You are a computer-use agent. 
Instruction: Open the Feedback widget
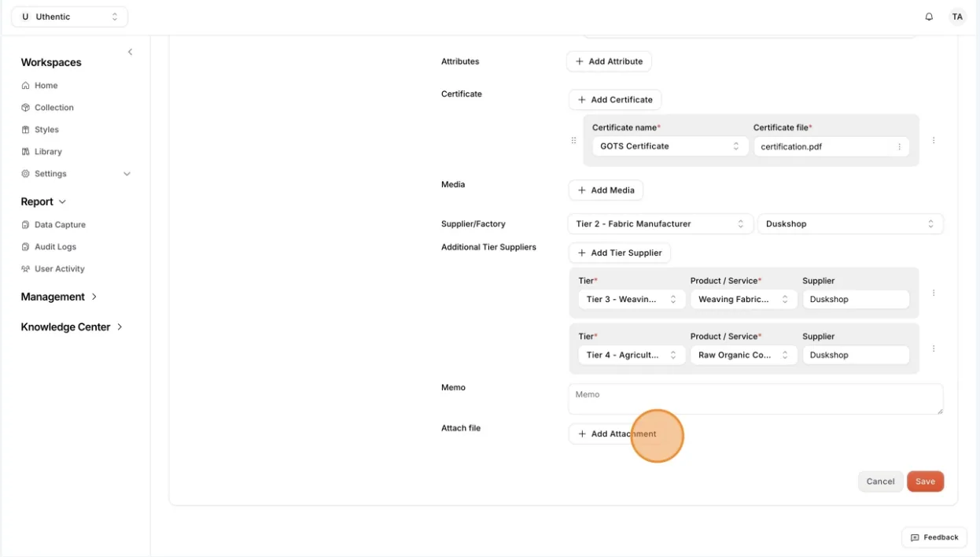[934, 537]
